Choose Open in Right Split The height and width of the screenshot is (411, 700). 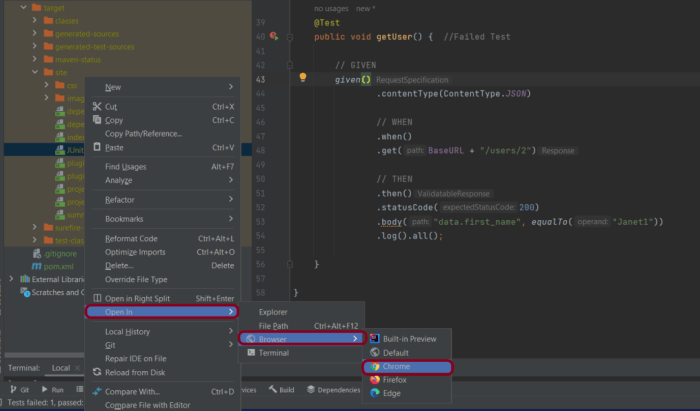tap(163, 299)
